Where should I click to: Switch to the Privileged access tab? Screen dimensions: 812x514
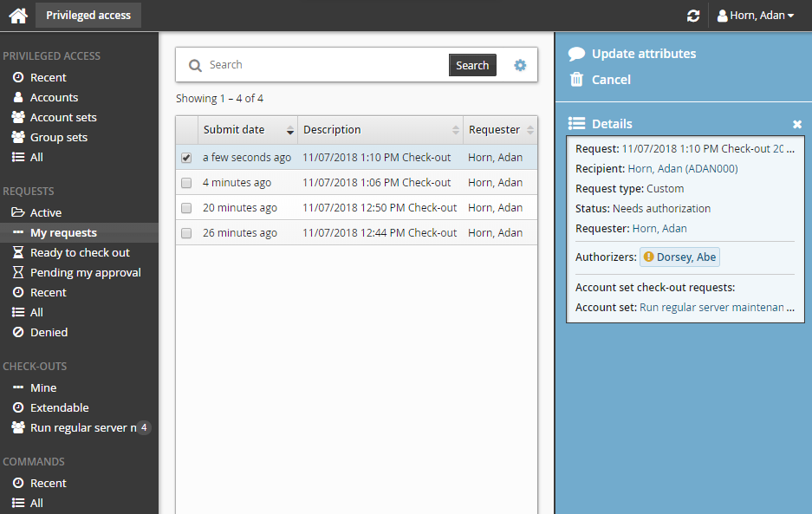88,16
